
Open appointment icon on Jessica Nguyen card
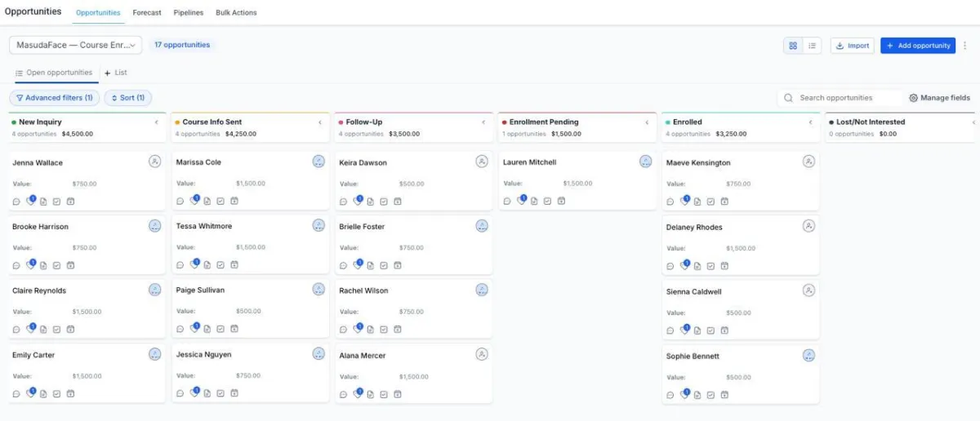pos(234,393)
